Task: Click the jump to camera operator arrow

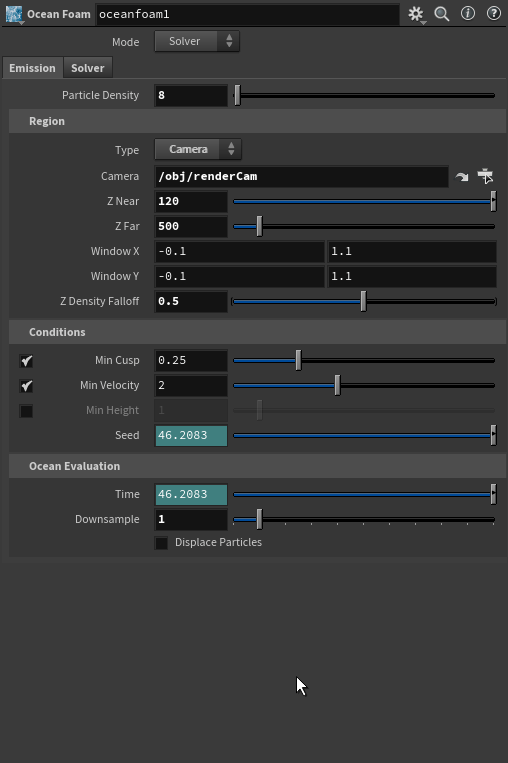Action: point(461,177)
